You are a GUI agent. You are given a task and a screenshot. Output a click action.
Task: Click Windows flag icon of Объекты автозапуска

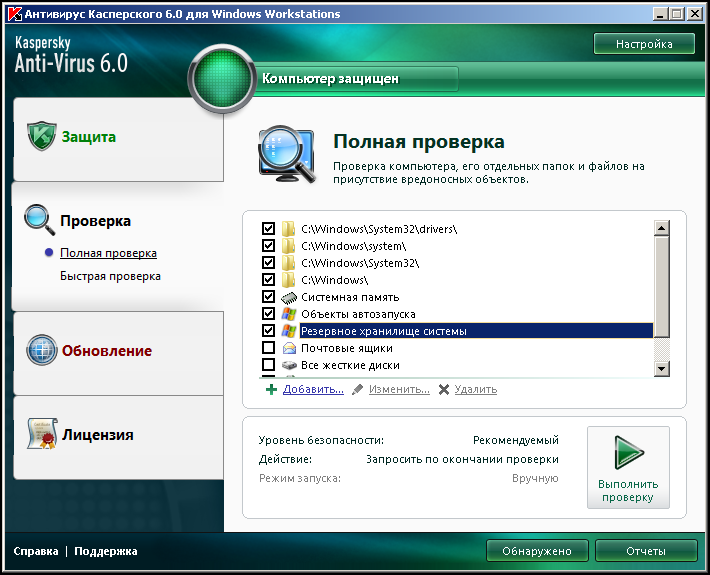pyautogui.click(x=288, y=314)
